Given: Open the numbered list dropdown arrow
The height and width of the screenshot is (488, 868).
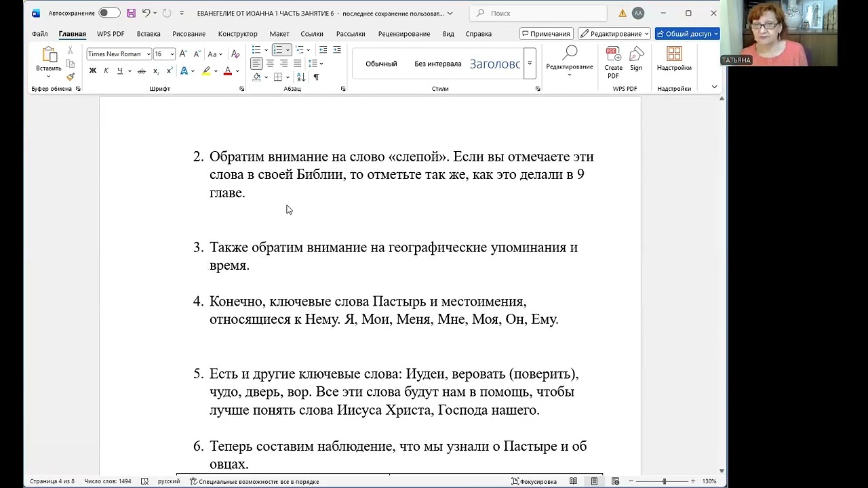Looking at the screenshot, I should 288,50.
